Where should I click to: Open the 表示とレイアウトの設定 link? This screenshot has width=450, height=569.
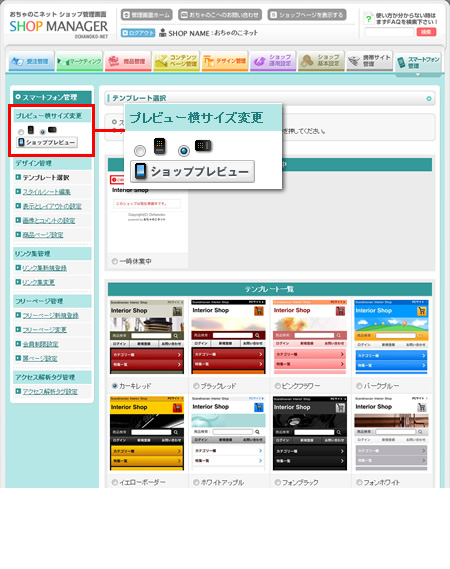pos(52,206)
